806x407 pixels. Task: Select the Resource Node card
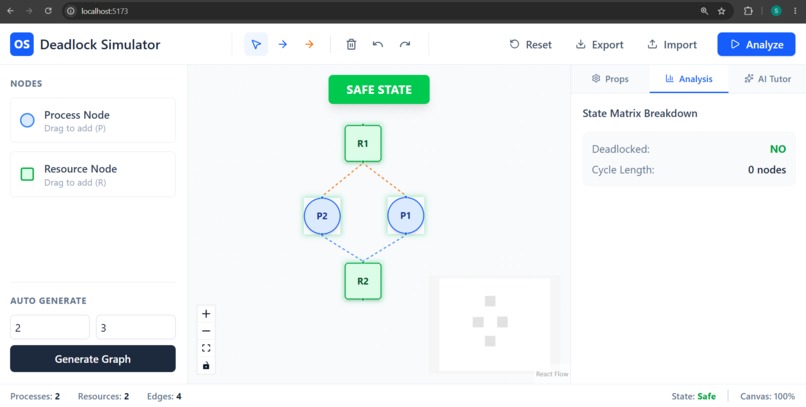pos(93,174)
